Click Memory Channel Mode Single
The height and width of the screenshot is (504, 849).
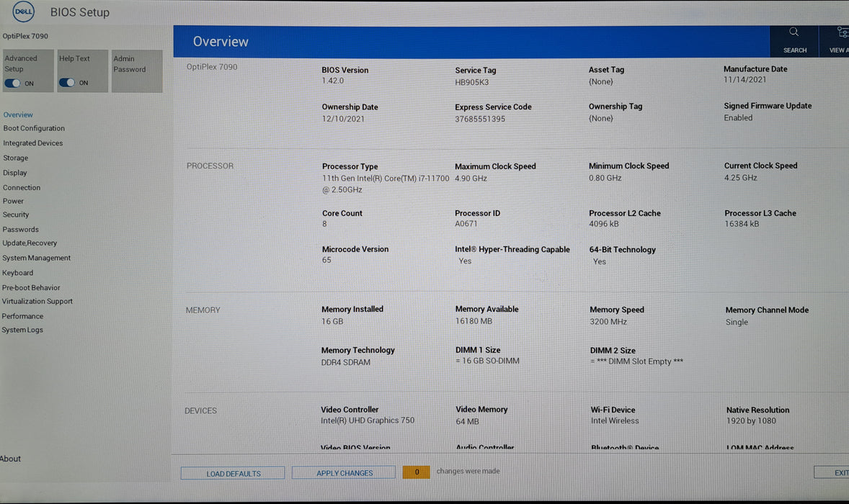pyautogui.click(x=737, y=323)
